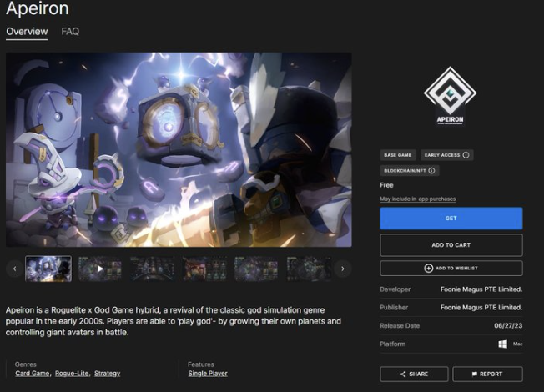Advance to next carousel thumbnails

pos(342,269)
